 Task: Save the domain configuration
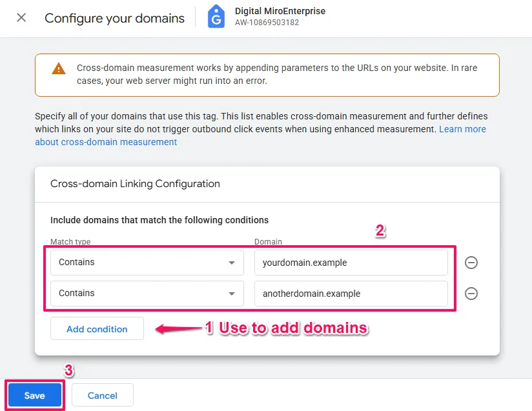[34, 396]
